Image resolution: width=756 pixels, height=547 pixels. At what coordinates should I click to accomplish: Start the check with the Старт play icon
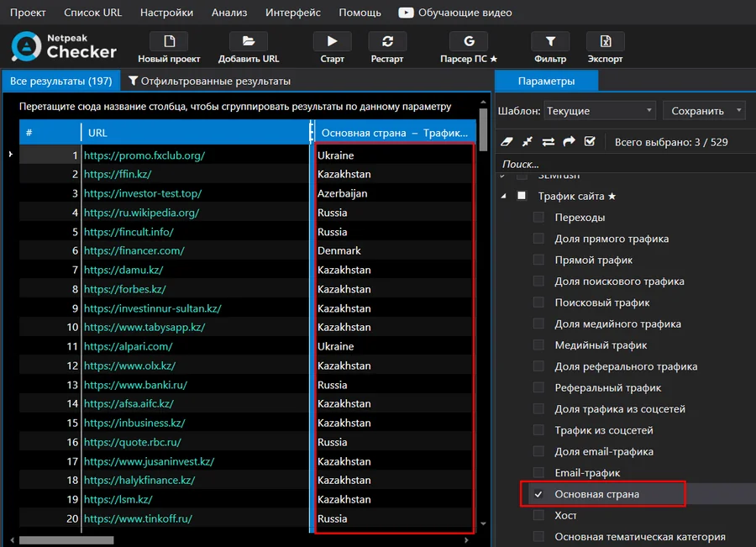tap(332, 41)
